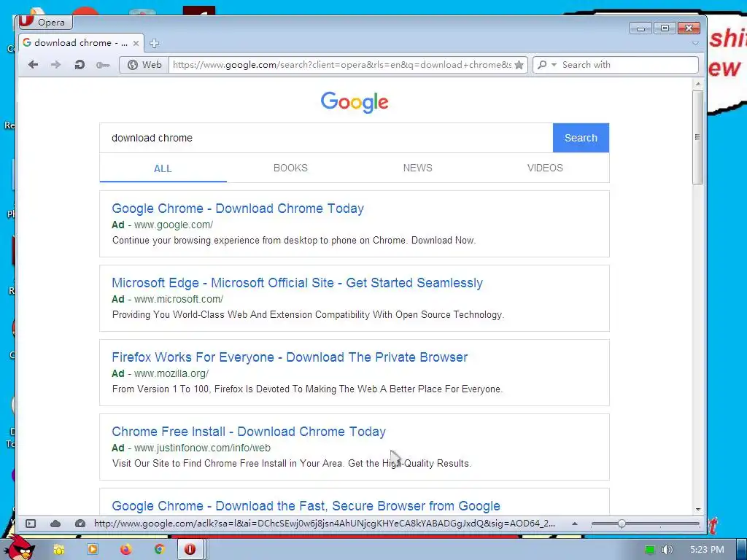Maximize the Opera window
Viewport: 747px width, 560px height.
point(665,28)
